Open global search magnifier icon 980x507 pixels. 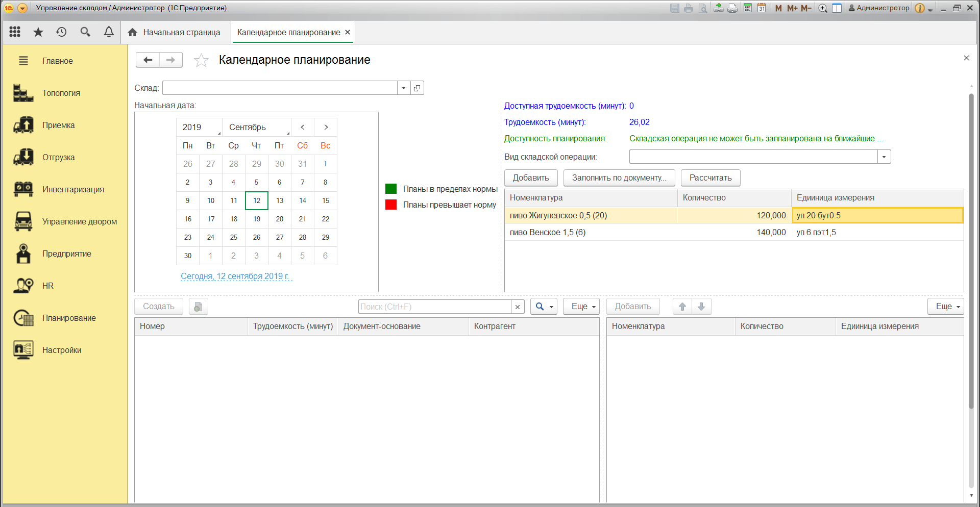(85, 32)
